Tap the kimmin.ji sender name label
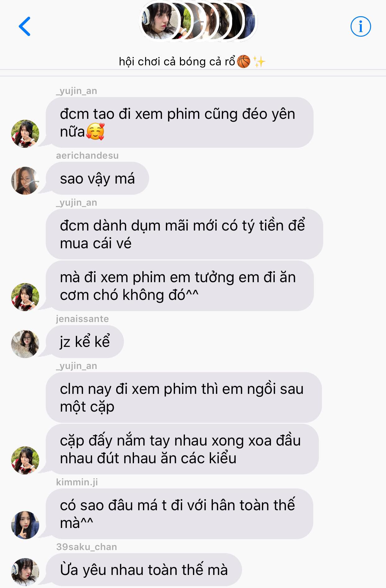Image resolution: width=386 pixels, height=588 pixels. pos(77,482)
